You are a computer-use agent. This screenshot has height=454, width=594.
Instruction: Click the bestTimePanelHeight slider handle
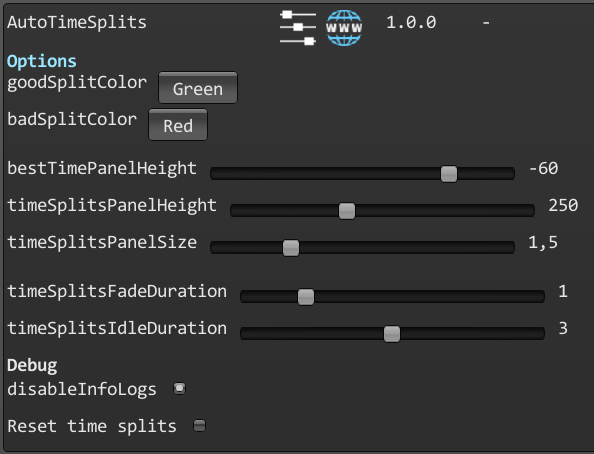point(449,174)
